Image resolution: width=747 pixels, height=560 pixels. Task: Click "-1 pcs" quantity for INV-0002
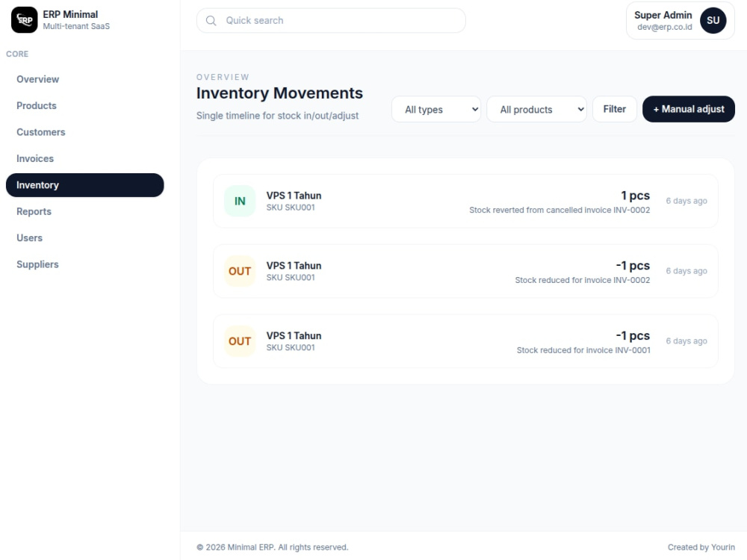633,266
